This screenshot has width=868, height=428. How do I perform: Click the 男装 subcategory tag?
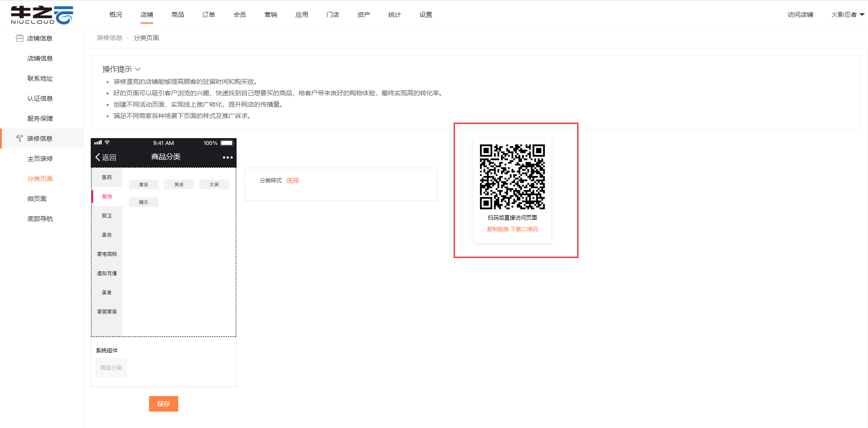pos(179,185)
